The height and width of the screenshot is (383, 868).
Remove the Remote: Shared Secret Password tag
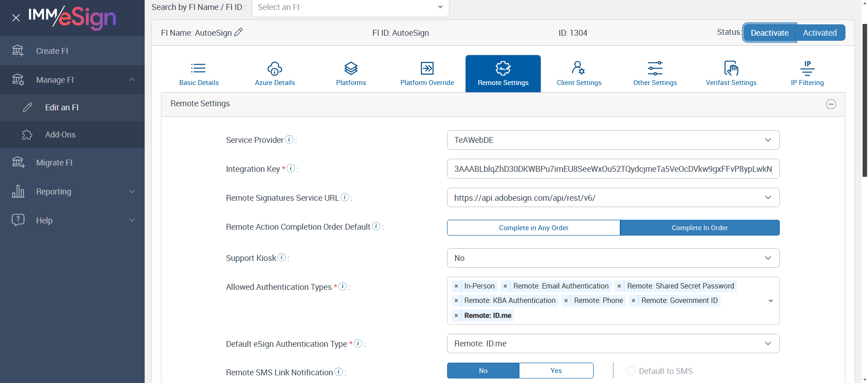pos(619,286)
